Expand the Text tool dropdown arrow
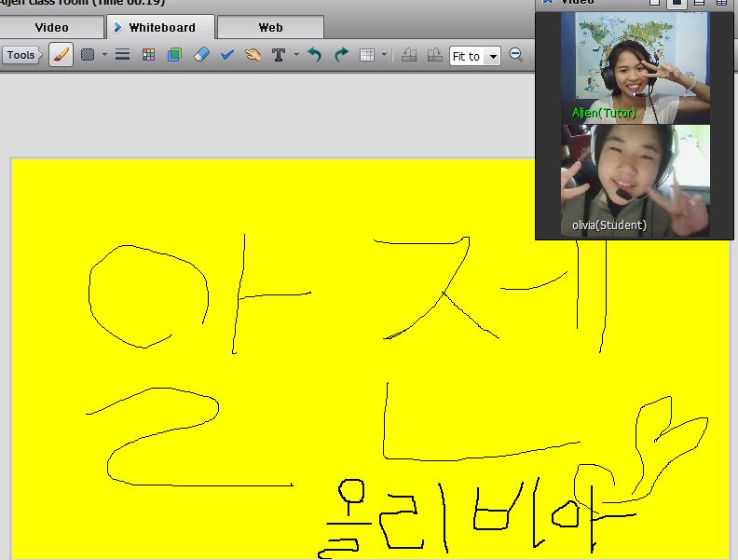738x560 pixels. point(296,55)
